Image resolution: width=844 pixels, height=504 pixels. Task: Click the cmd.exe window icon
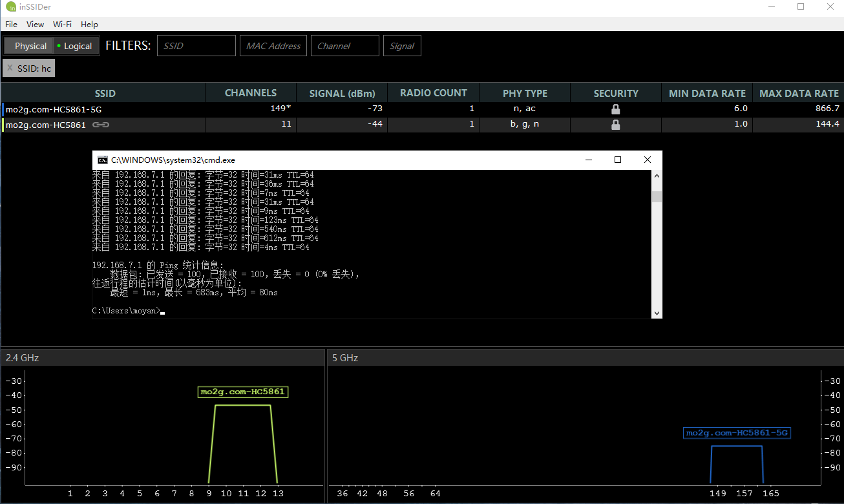coord(102,160)
